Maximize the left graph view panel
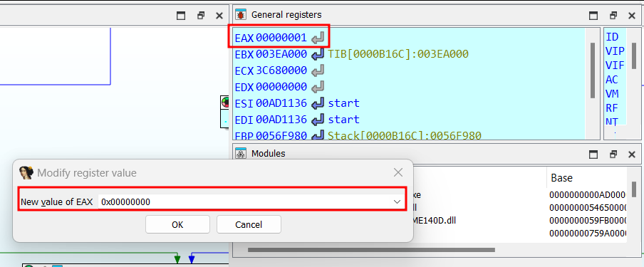Viewport: 644px width, 267px height. pyautogui.click(x=181, y=16)
